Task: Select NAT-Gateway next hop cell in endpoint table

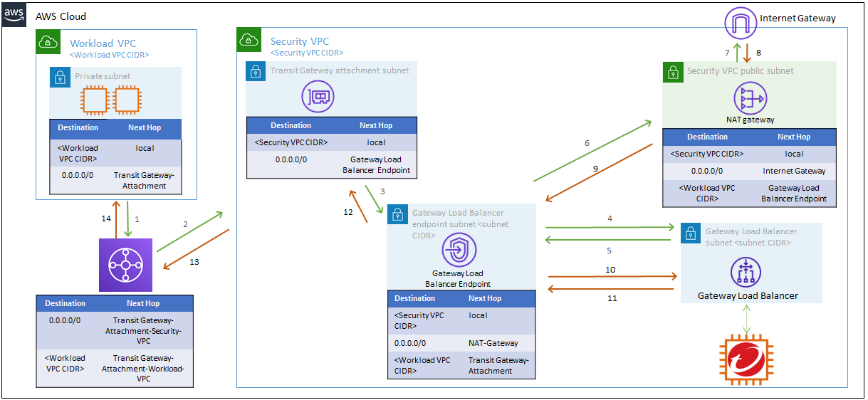Action: pos(493,343)
